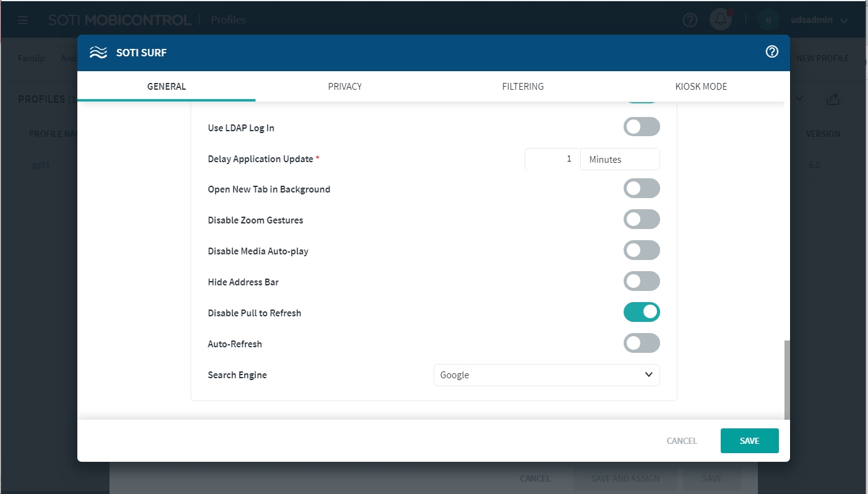Click the export profiles icon
The image size is (868, 494).
(833, 99)
